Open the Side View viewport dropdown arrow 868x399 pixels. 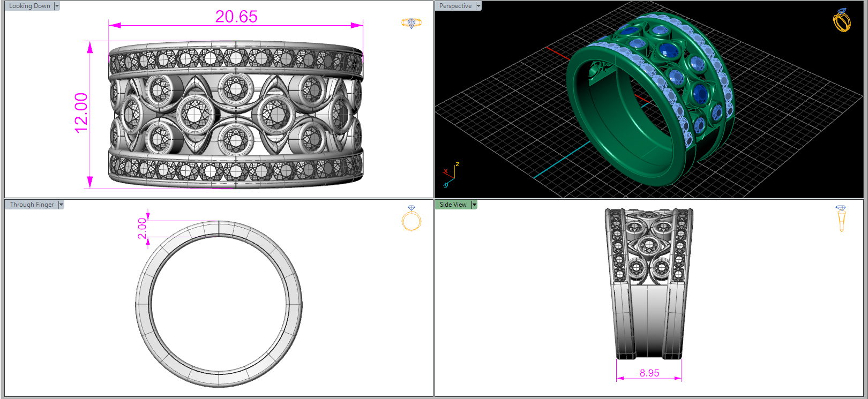click(x=474, y=205)
